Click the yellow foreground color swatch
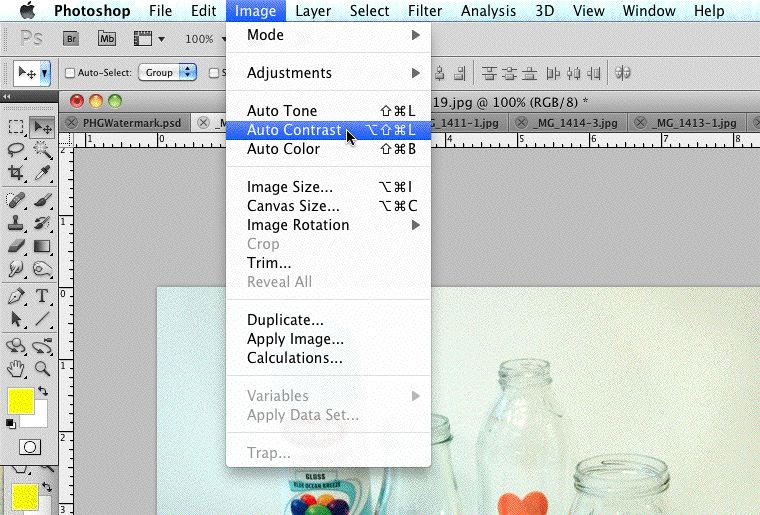This screenshot has width=760, height=515. tap(21, 401)
